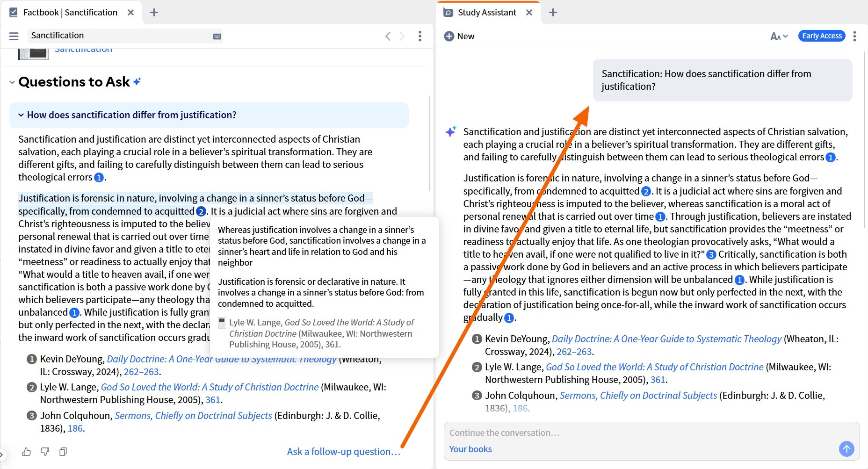Add new tab beside Factbook tab

[x=154, y=13]
